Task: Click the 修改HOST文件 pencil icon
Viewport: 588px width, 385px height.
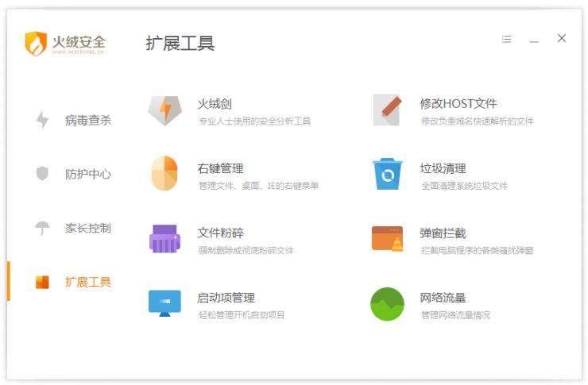Action: coord(388,110)
